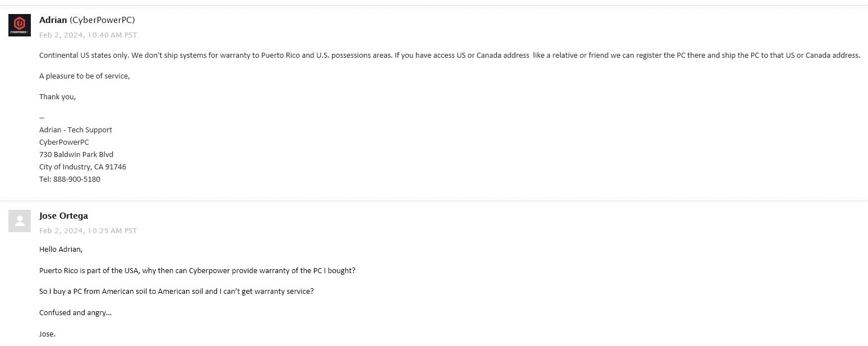Select the Adrian (CyberPowerPC) sender name
Viewport: 868px width, 346px height.
87,20
